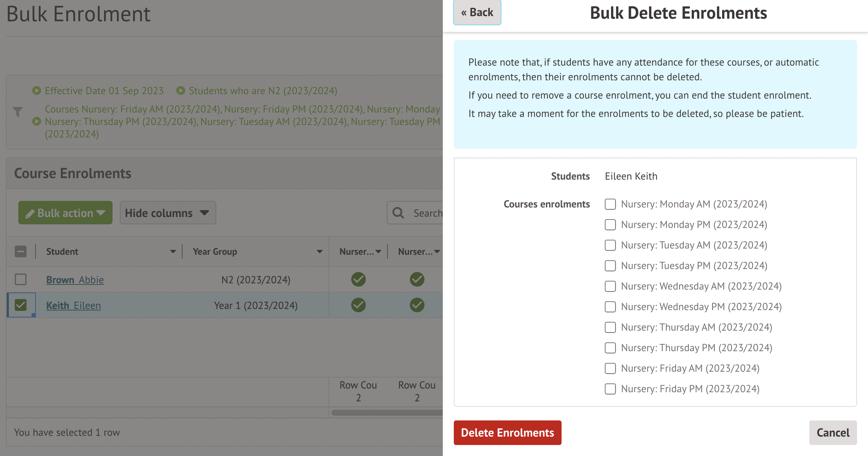Open Student column header menu arrow

173,251
